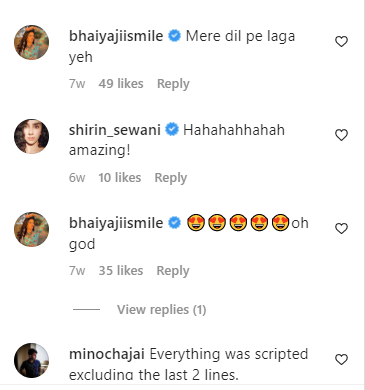
Task: Like the 'Mere dil pe laga yeh' comment
Action: (x=341, y=42)
